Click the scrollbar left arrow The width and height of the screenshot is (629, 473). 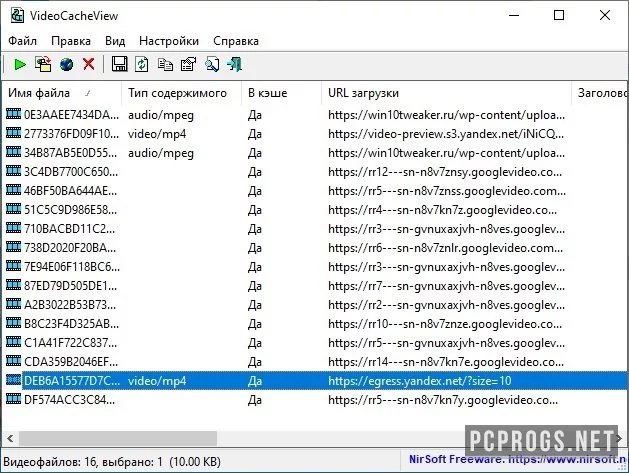(10, 438)
